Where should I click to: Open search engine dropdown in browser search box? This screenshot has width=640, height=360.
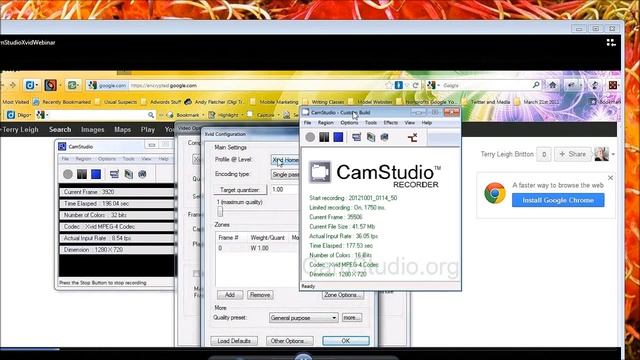click(x=438, y=85)
